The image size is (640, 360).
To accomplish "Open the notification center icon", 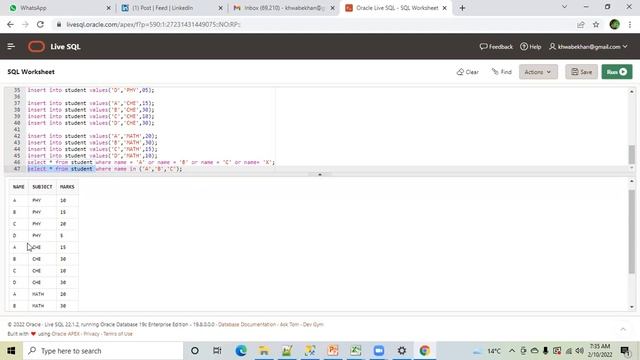I will pos(624,351).
